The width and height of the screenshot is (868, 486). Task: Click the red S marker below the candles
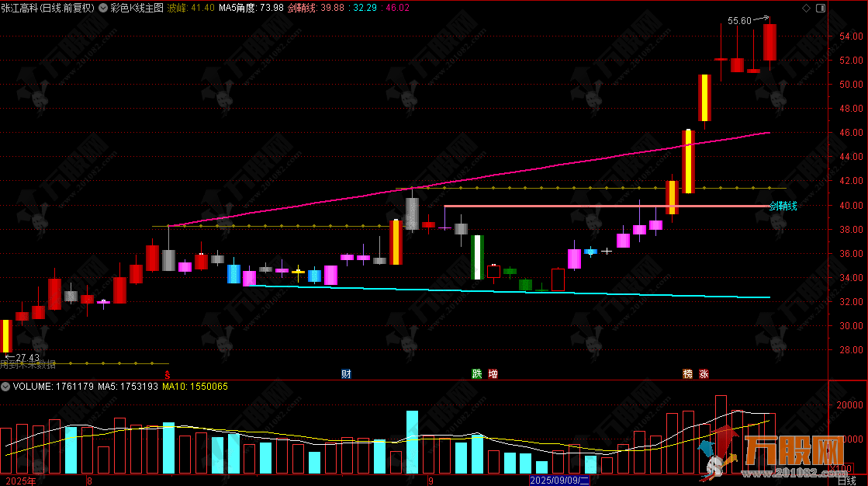[x=168, y=375]
